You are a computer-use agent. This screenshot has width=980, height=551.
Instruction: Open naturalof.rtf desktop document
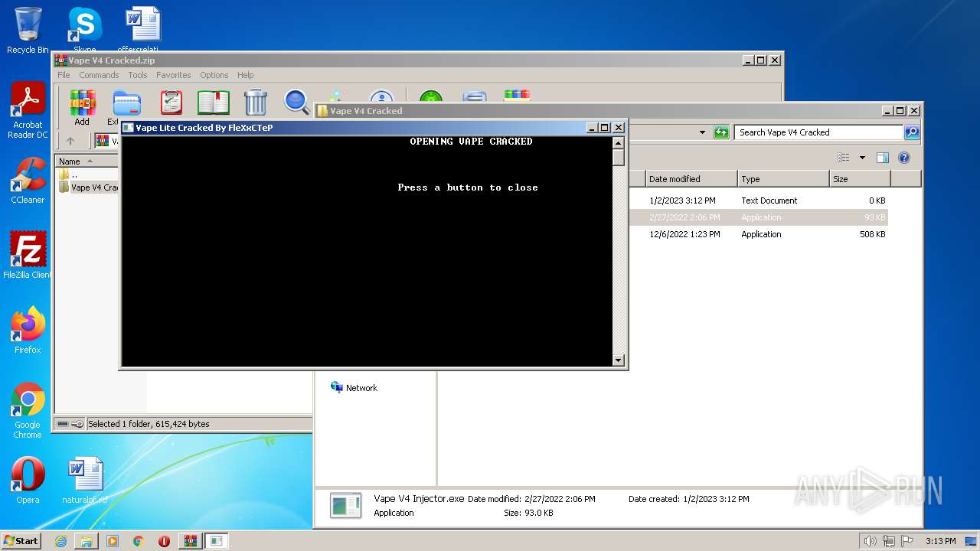84,481
